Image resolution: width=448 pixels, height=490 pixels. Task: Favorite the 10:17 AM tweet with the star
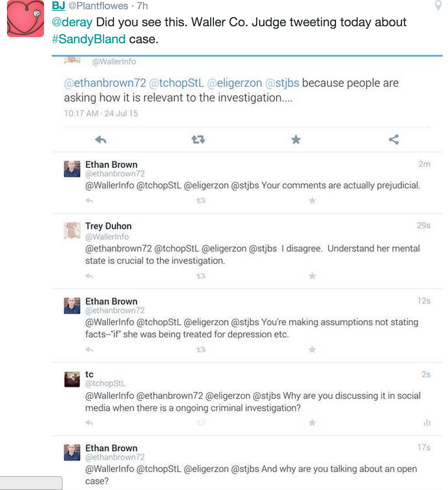296,140
